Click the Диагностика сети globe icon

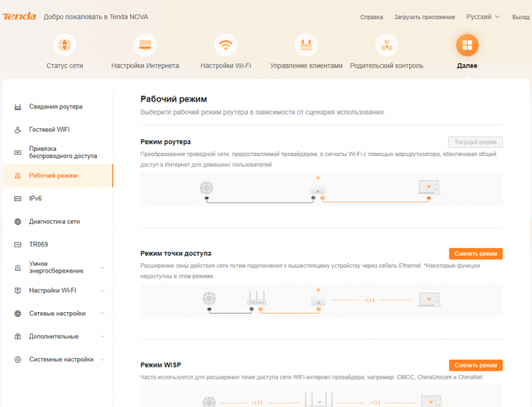coord(18,222)
